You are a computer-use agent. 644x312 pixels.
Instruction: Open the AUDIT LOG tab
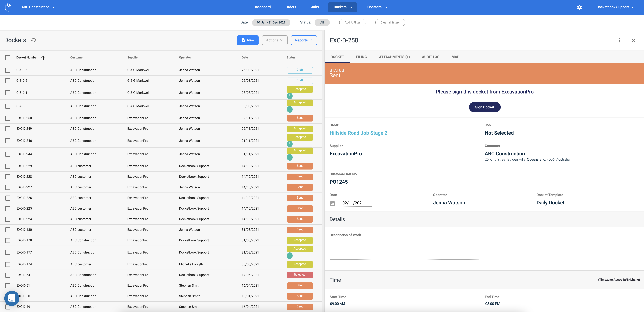pos(430,57)
